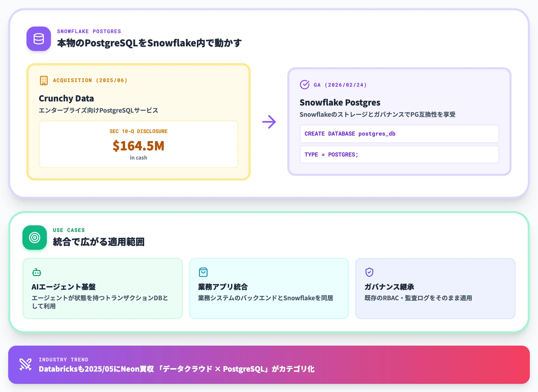
Task: Click the CREATE DATABASE postgres_db code line
Action: [399, 134]
